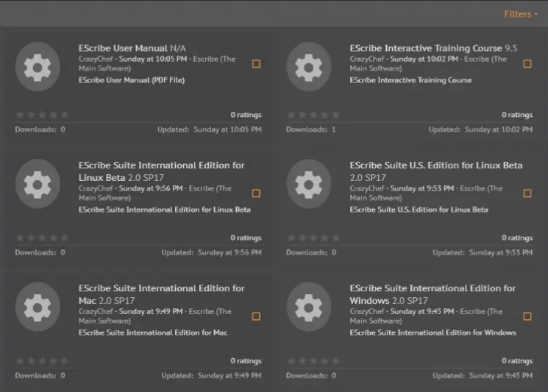This screenshot has width=548, height=392.
Task: Open Escribe category link on Training Course card
Action: click(x=428, y=63)
